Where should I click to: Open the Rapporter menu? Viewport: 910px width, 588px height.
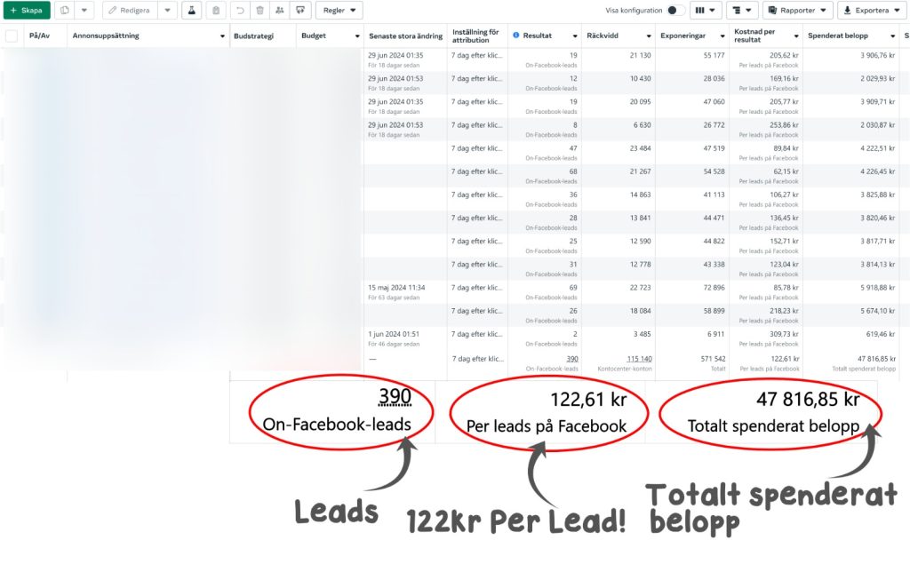pyautogui.click(x=798, y=10)
